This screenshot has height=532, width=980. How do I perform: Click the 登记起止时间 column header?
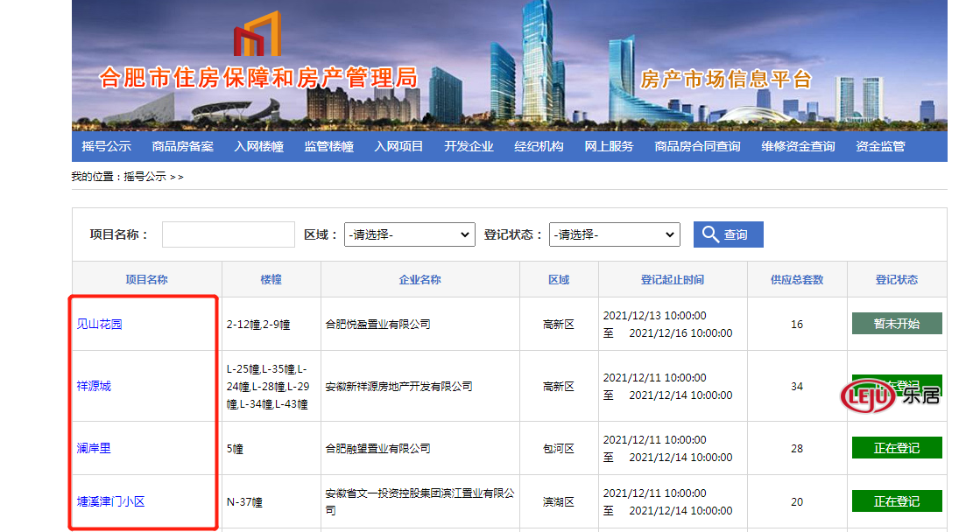[673, 280]
